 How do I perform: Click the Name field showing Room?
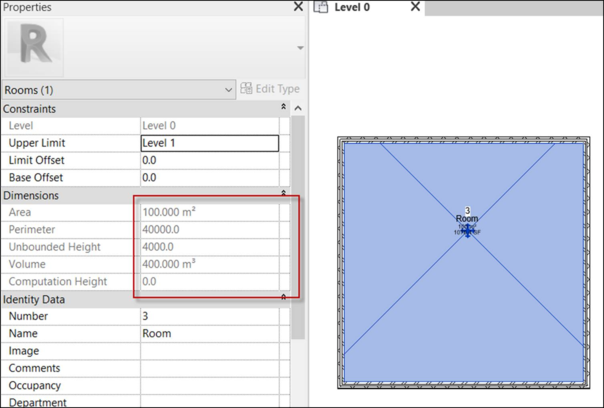(x=209, y=334)
